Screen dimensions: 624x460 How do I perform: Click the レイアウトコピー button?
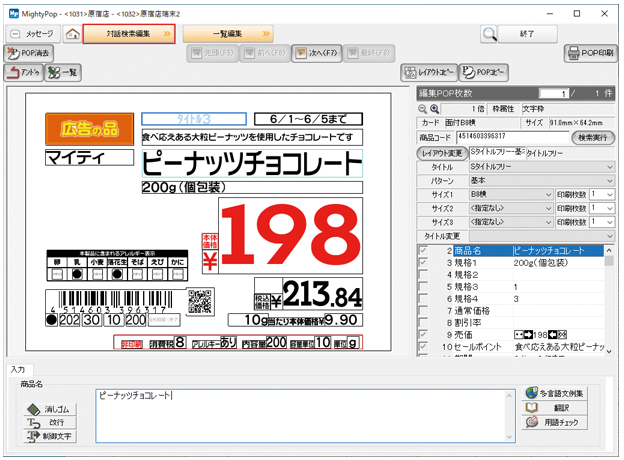click(428, 73)
